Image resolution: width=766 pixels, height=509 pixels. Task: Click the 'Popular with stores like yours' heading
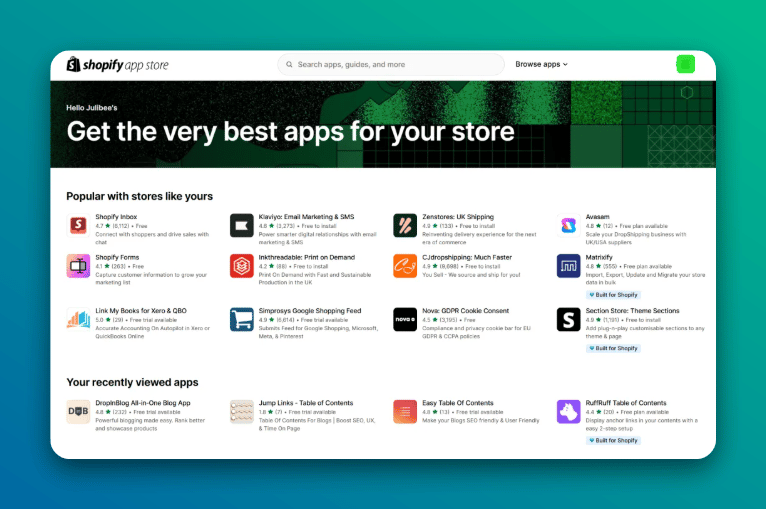[x=139, y=196]
